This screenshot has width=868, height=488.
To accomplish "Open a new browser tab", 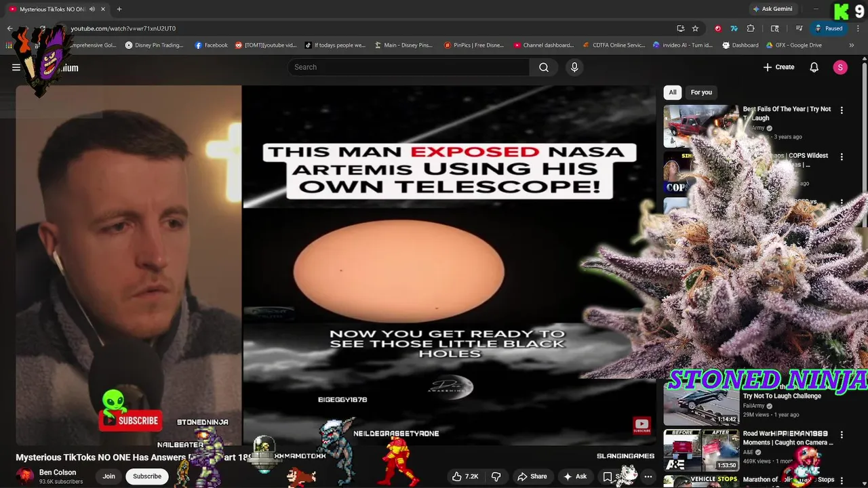I will [x=119, y=9].
